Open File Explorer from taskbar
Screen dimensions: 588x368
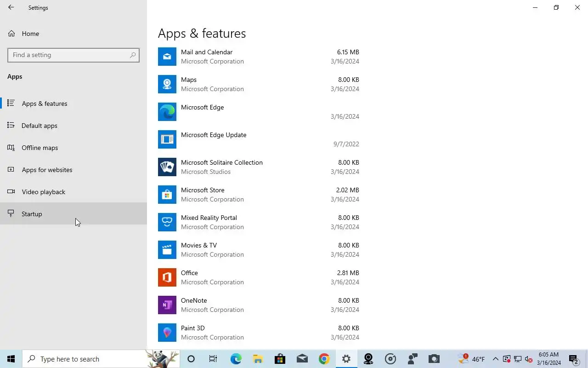[258, 359]
